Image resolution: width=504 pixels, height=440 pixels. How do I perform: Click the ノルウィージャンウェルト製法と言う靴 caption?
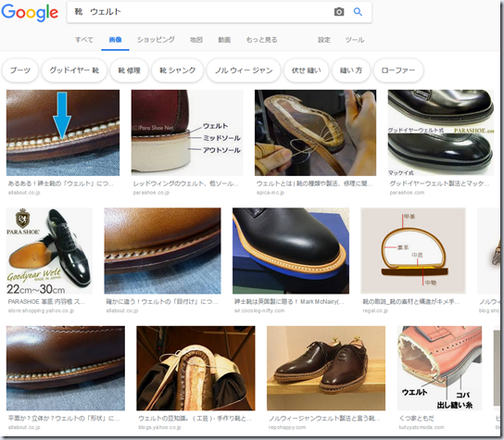point(324,419)
